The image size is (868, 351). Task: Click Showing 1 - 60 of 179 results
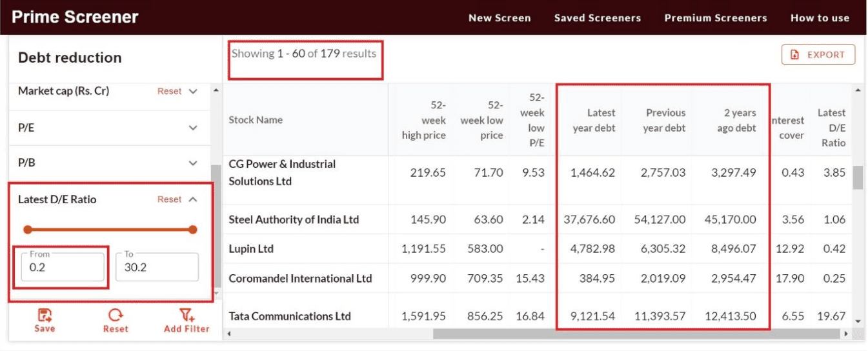[303, 54]
